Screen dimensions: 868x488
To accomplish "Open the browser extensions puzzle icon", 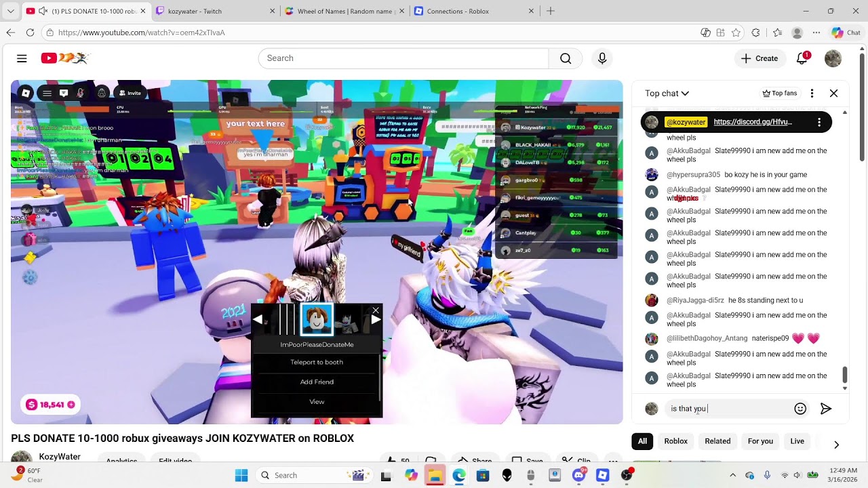I will coord(756,33).
